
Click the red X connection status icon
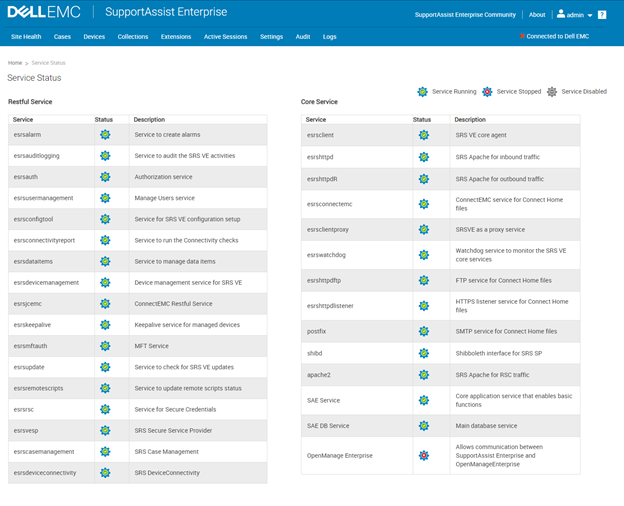(x=522, y=36)
